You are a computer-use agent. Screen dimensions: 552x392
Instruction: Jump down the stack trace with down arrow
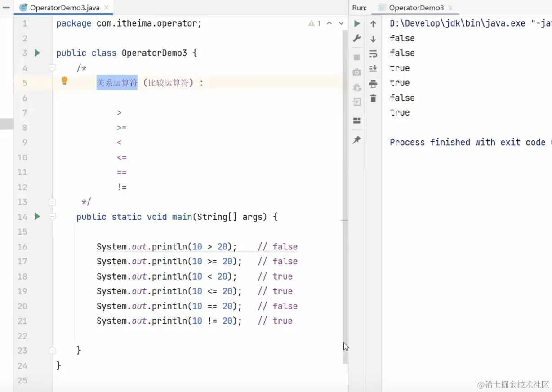click(373, 39)
